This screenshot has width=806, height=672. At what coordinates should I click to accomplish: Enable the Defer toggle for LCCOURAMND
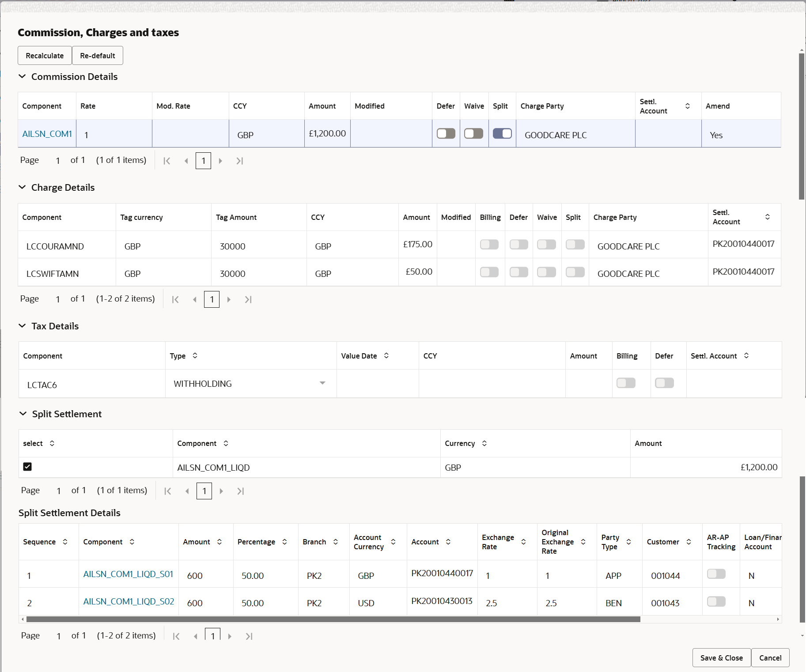point(518,244)
